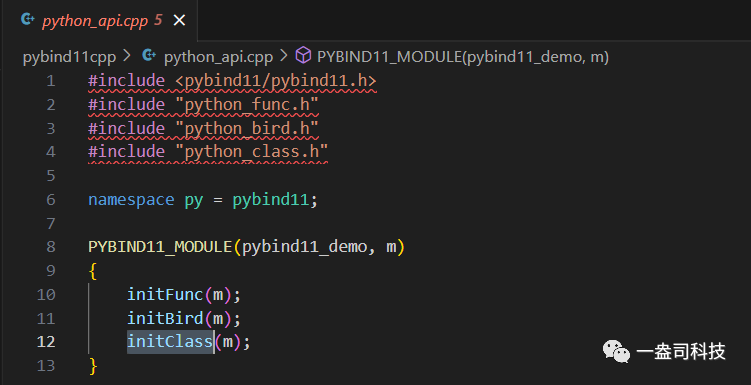Viewport: 751px width, 385px height.
Task: Click the initFunc call on line 10
Action: (x=165, y=294)
